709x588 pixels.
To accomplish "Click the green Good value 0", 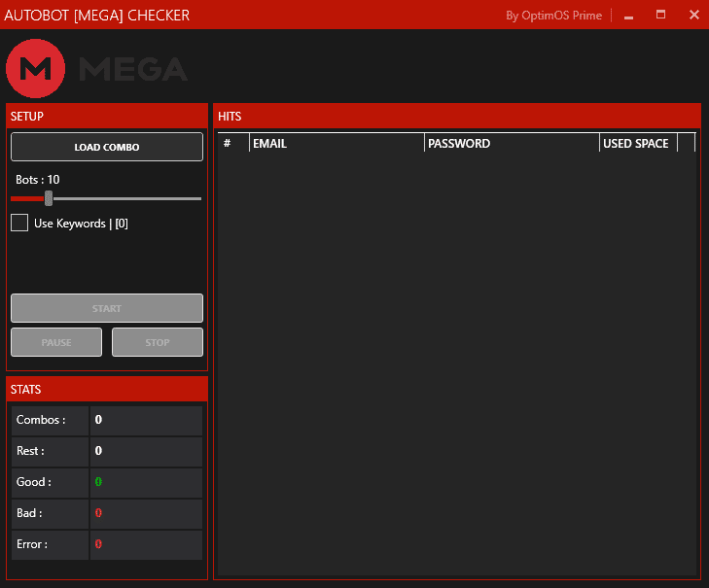I will click(x=98, y=482).
